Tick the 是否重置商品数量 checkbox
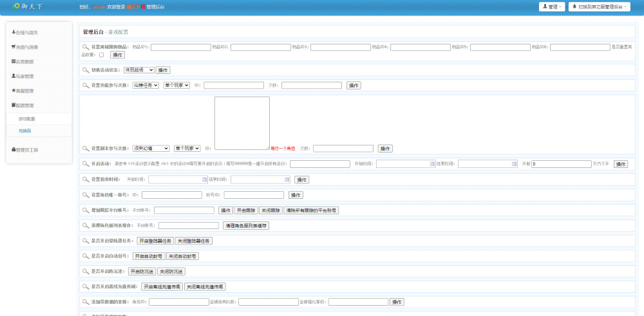 [x=101, y=55]
